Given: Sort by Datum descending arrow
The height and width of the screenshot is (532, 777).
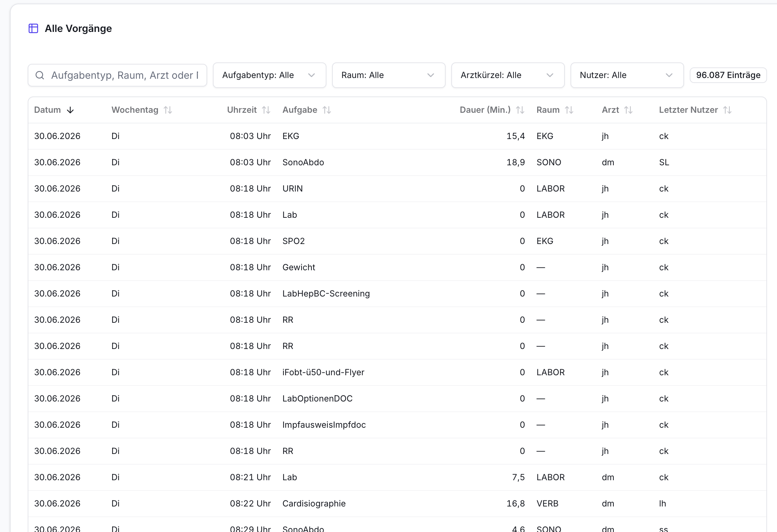Looking at the screenshot, I should (x=70, y=110).
